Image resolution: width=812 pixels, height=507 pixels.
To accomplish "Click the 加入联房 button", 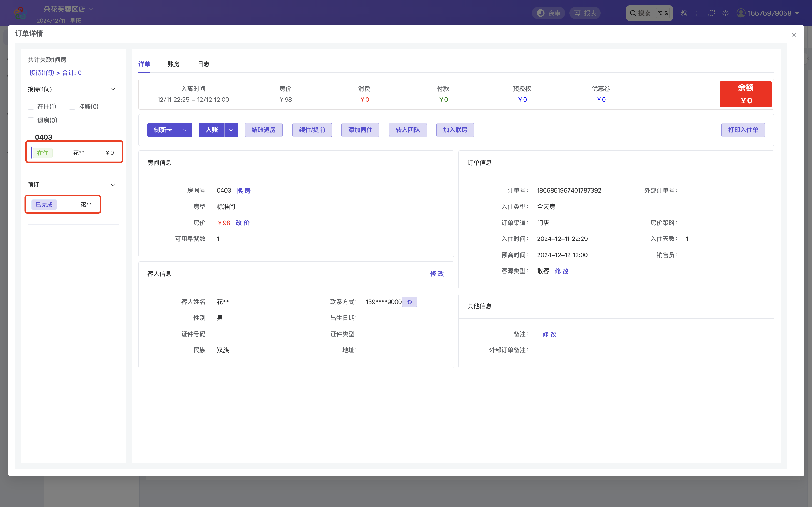I will coord(455,130).
